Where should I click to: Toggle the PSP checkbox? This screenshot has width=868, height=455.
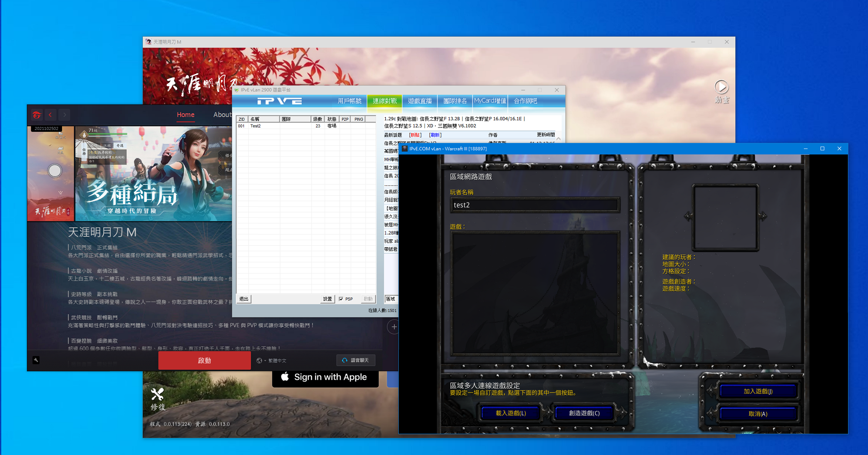point(341,299)
